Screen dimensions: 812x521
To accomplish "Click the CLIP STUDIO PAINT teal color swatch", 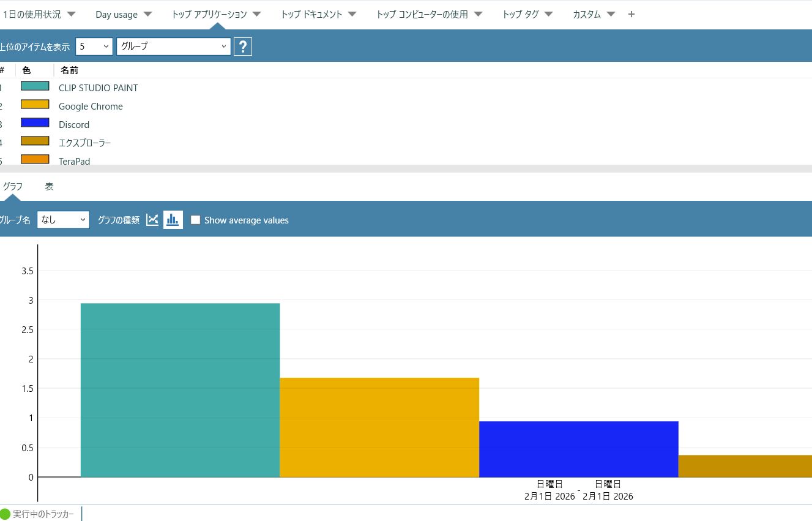I will click(x=35, y=86).
